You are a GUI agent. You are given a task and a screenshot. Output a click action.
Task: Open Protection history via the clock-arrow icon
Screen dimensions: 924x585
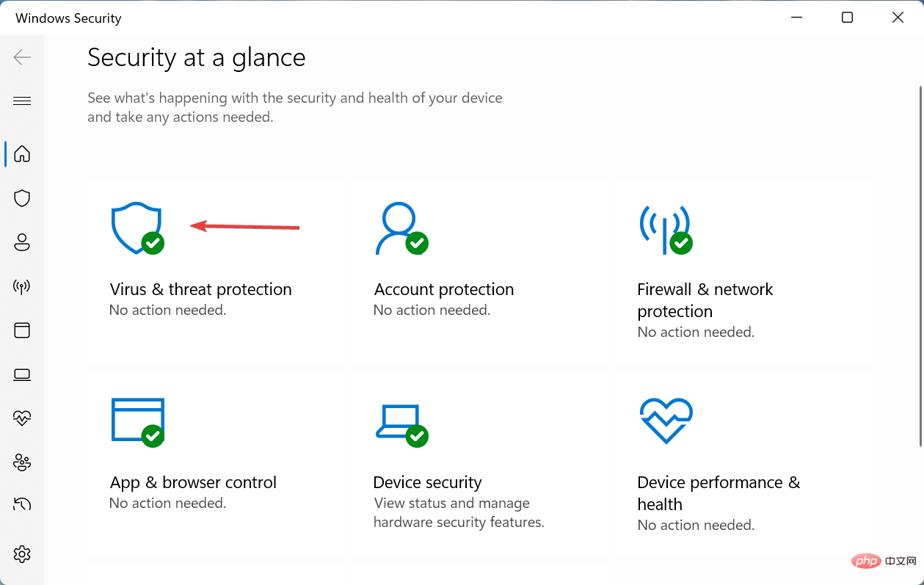[x=22, y=504]
